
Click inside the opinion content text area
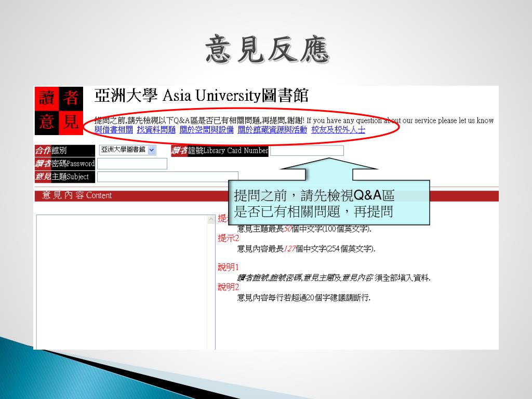pos(122,282)
